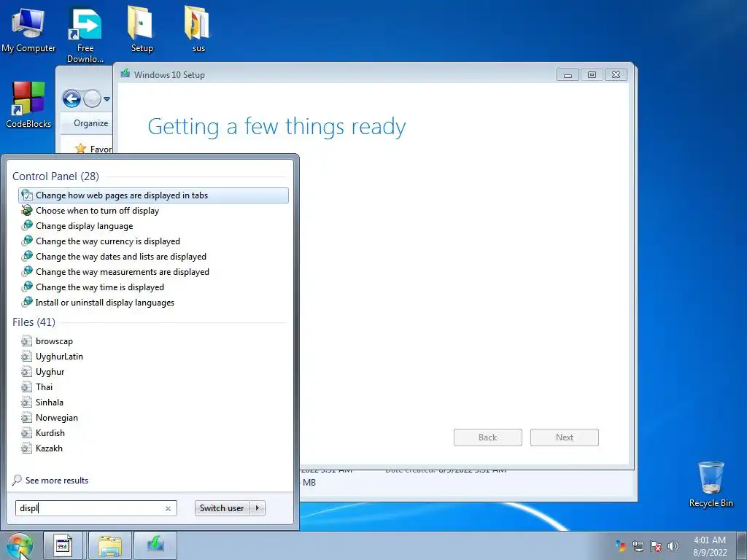Select Change display language result

tap(153, 226)
